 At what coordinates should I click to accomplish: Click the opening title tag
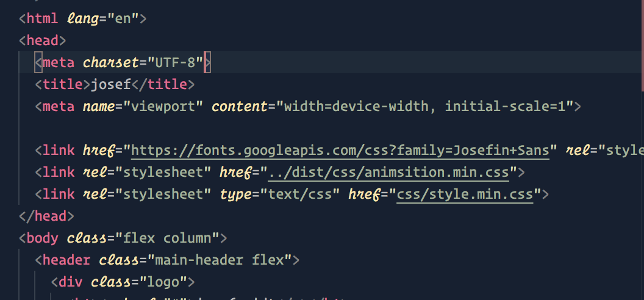(62, 84)
